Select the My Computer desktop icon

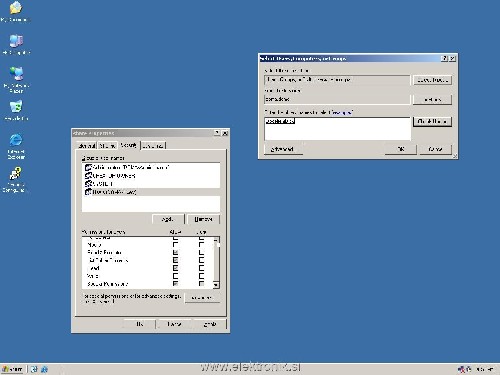[x=16, y=44]
